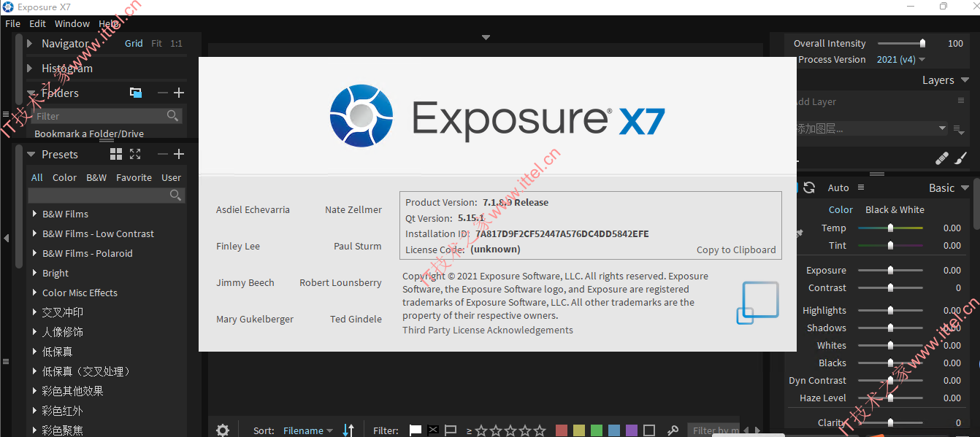This screenshot has height=437, width=980.
Task: Open Third Party License Acknowledgements link
Action: coord(488,330)
